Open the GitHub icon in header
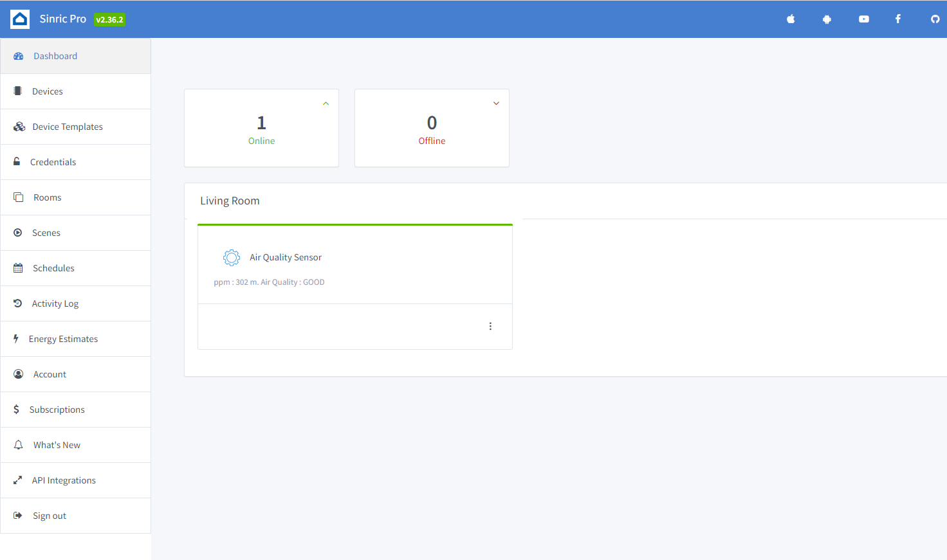The height and width of the screenshot is (560, 947). tap(935, 19)
